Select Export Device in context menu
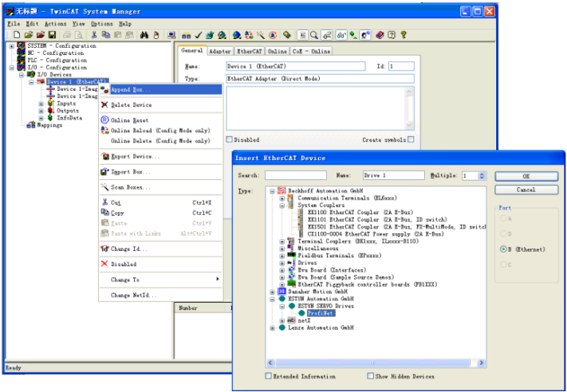This screenshot has height=392, width=567. tap(161, 157)
